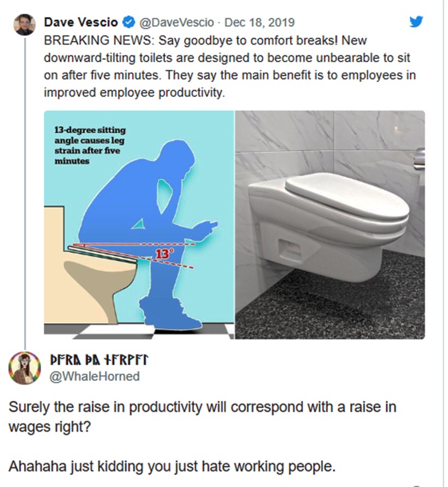Screen dimensions: 448x487
Task: Open the Dave Vescio display name
Action: point(81,22)
